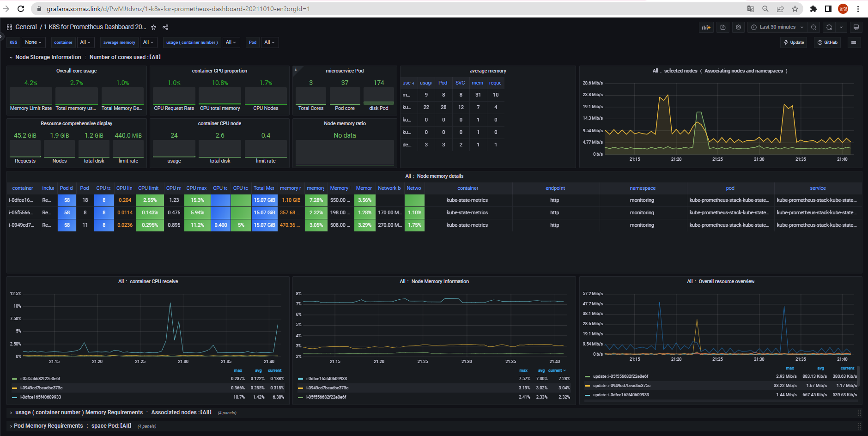
Task: Click the Add panel icon
Action: click(x=706, y=27)
